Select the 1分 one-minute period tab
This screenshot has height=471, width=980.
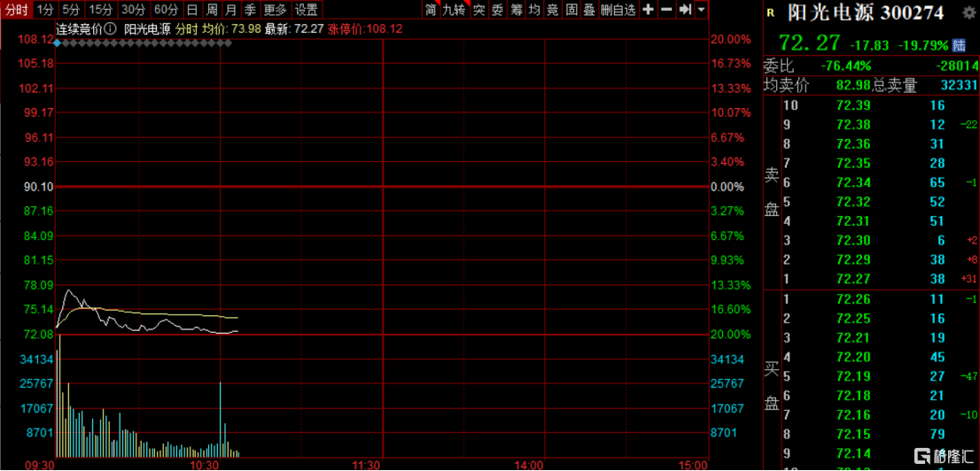[x=45, y=10]
